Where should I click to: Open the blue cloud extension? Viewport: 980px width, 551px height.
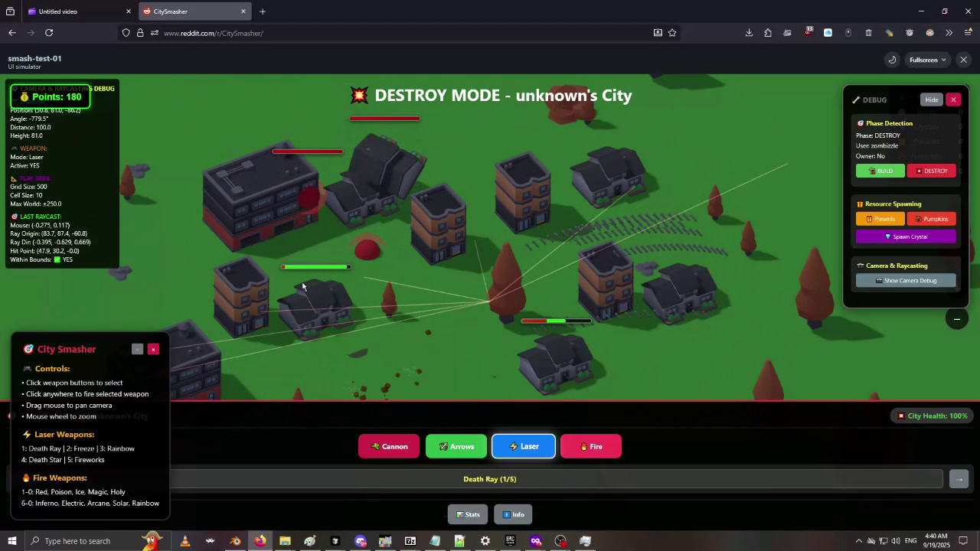(828, 33)
